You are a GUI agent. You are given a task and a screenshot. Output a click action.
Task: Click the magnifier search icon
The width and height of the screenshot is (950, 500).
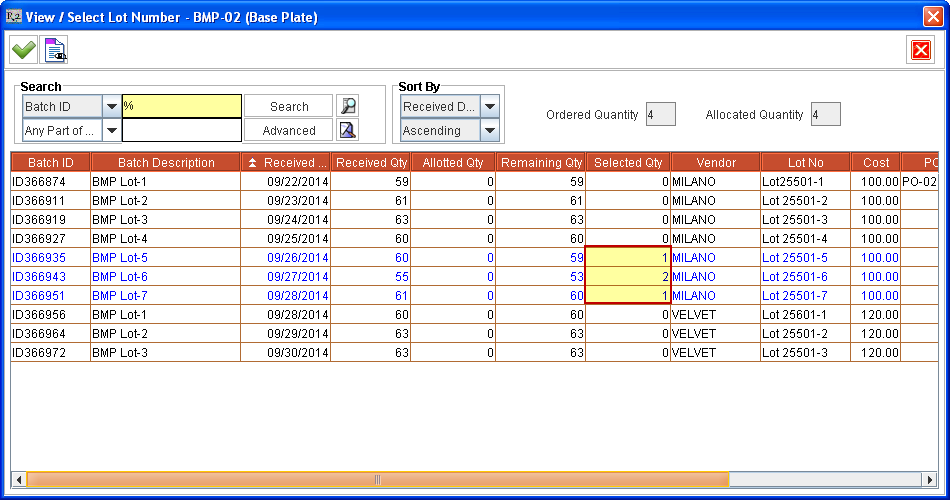[347, 106]
